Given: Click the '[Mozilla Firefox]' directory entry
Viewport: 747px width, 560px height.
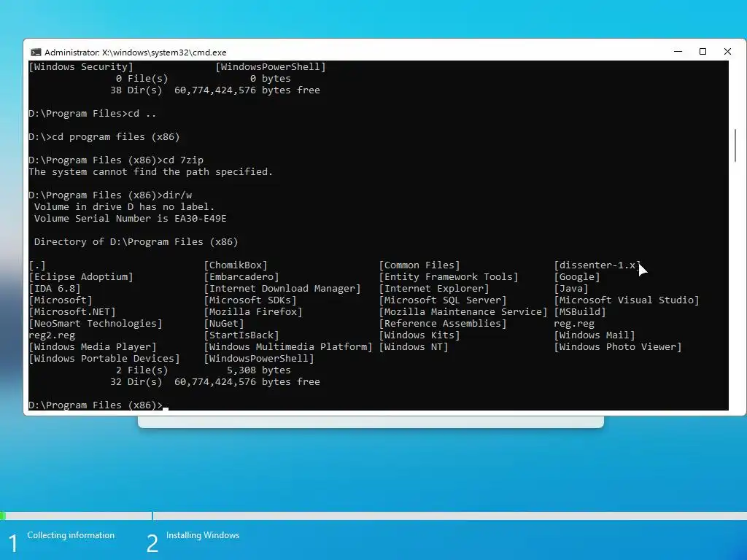Looking at the screenshot, I should (x=253, y=312).
